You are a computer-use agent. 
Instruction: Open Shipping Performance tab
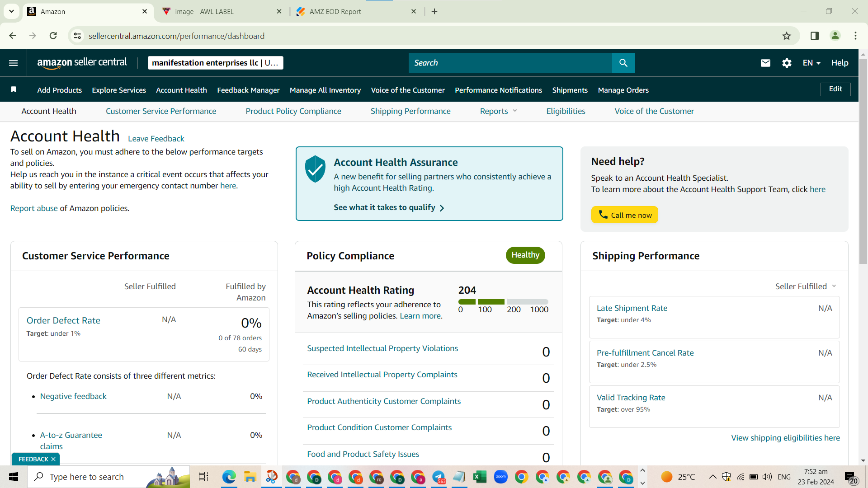tap(410, 111)
